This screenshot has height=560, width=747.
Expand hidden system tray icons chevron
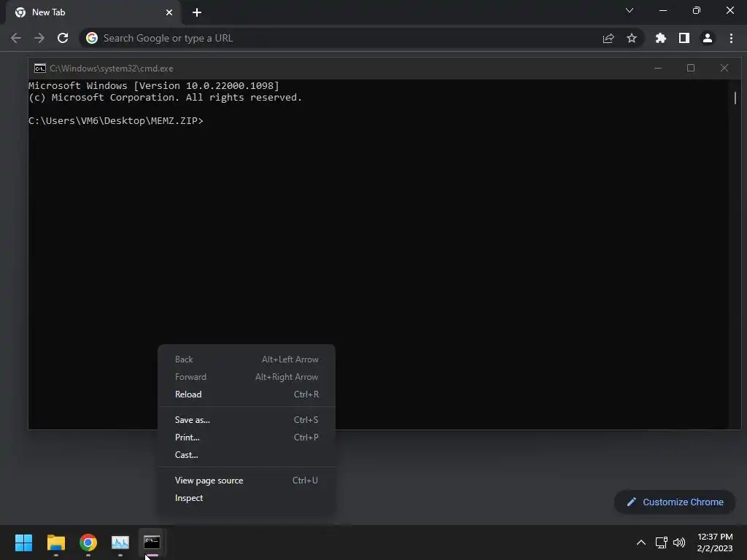point(641,542)
